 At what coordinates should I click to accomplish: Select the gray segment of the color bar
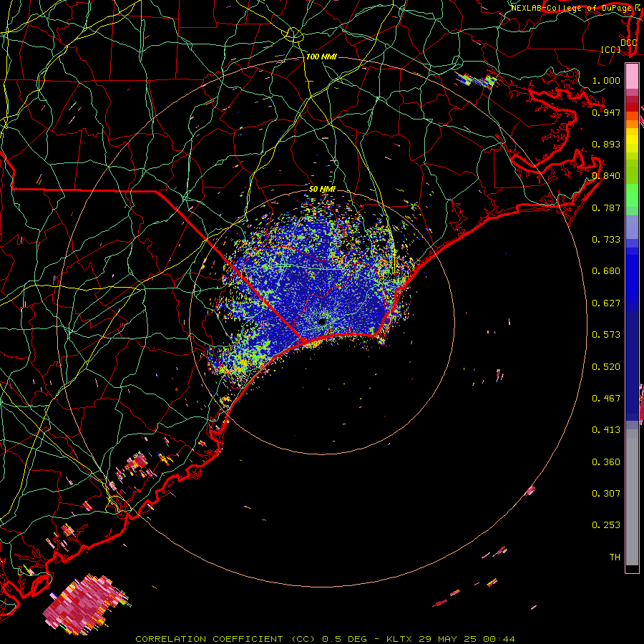(632, 497)
